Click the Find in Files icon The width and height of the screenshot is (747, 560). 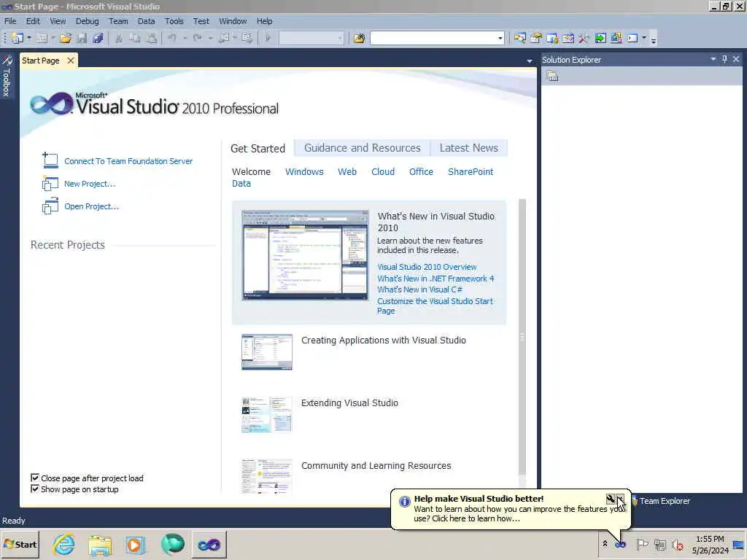tap(359, 38)
